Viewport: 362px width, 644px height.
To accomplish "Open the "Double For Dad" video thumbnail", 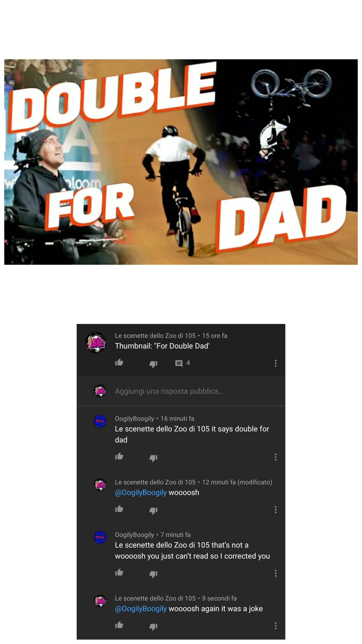I will [x=181, y=162].
